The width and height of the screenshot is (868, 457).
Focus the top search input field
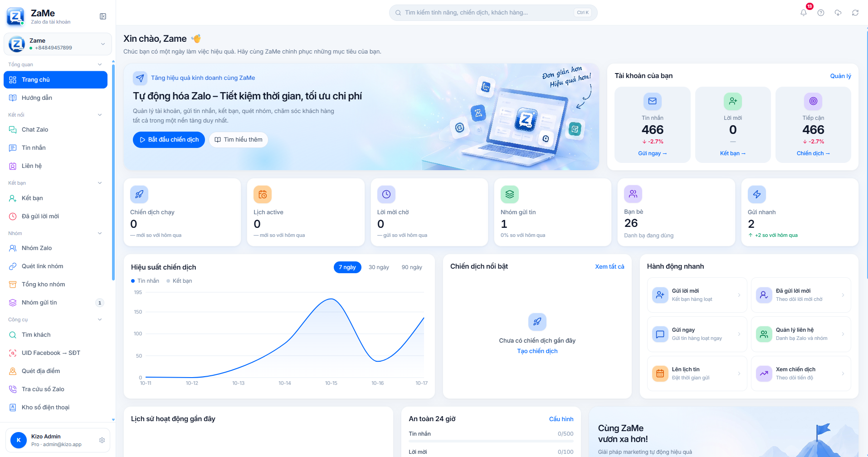coord(493,13)
